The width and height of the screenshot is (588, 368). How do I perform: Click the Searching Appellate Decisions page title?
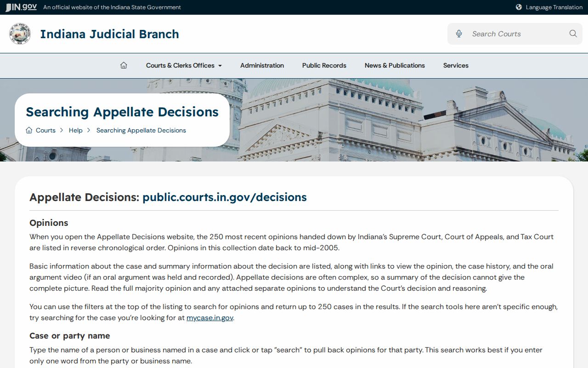[122, 112]
